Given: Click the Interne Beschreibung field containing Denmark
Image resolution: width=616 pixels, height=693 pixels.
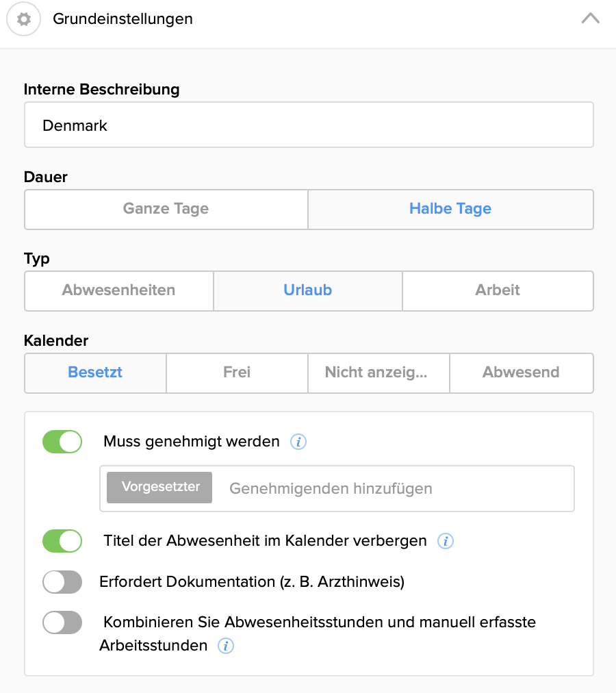Looking at the screenshot, I should tap(309, 125).
